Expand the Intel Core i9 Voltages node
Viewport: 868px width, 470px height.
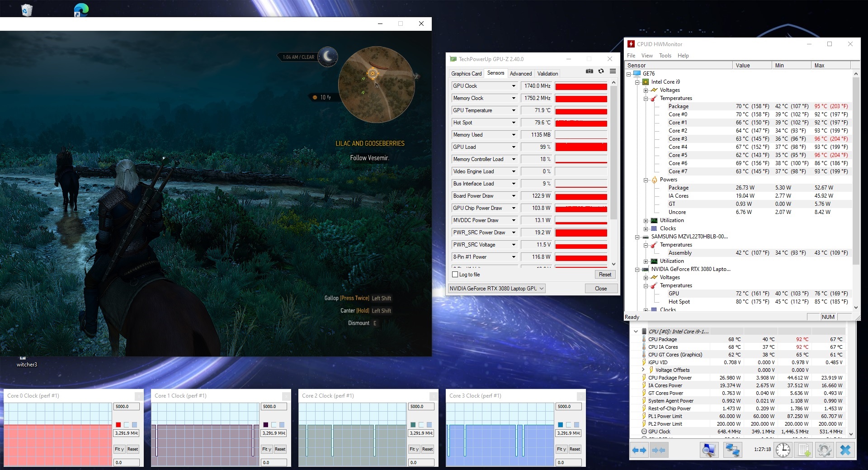646,90
